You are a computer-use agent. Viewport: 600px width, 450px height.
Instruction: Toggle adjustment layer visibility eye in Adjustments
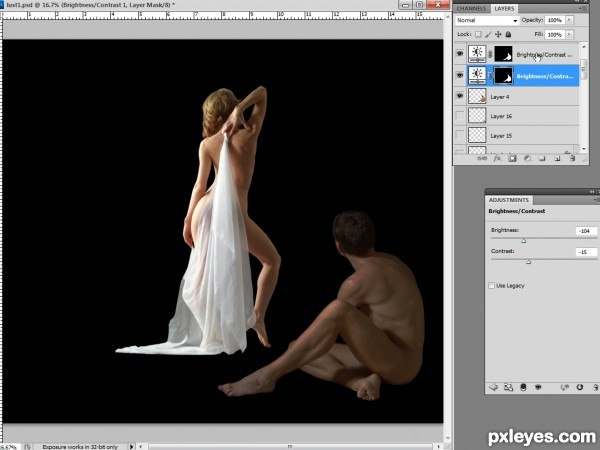coord(538,387)
